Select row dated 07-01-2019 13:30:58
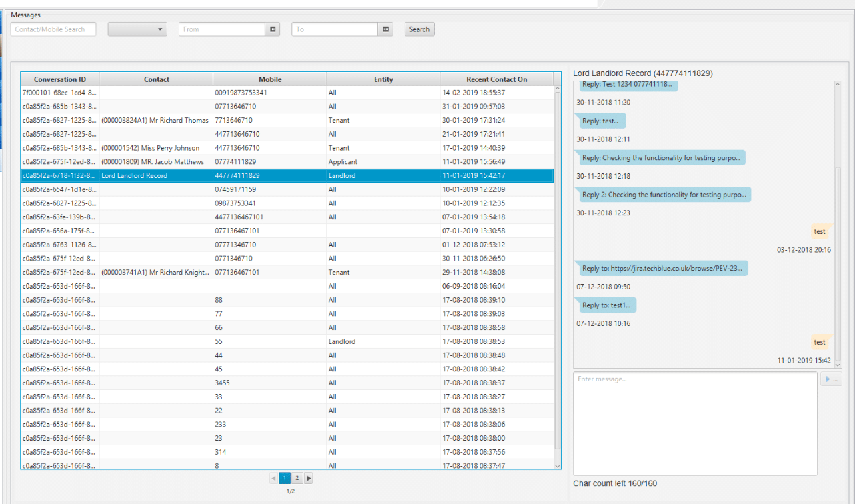The image size is (855, 504). point(287,231)
